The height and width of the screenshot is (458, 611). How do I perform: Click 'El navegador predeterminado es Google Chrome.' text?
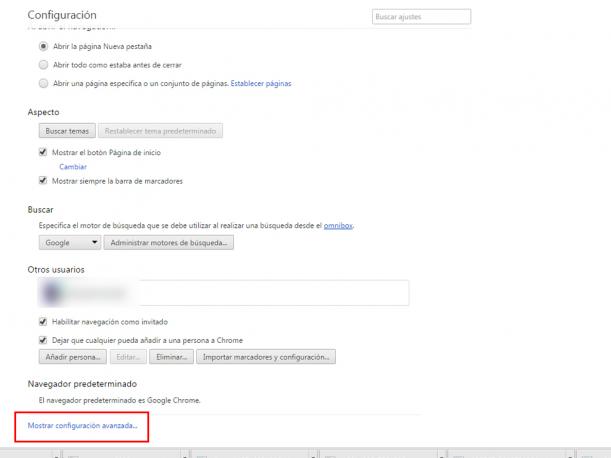tap(120, 400)
